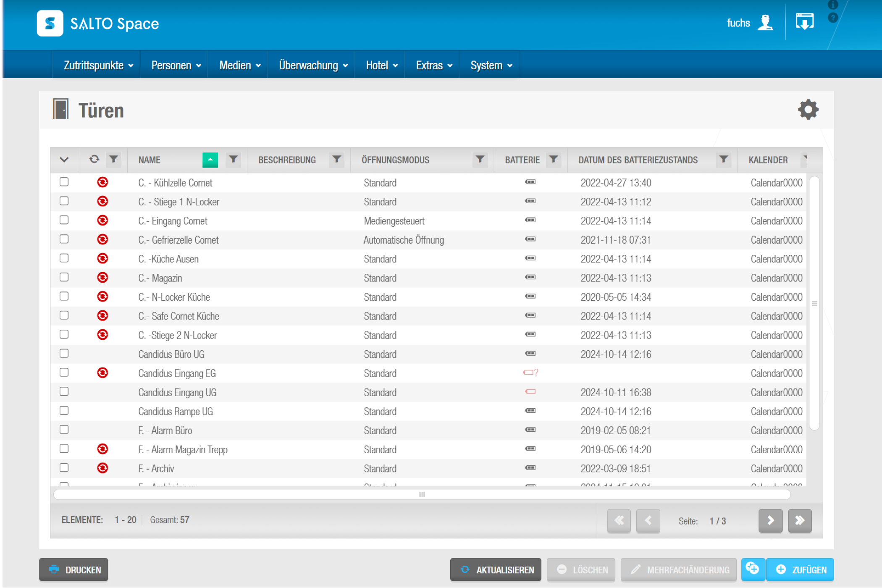Click the Batterie column filter icon
Image resolution: width=882 pixels, height=588 pixels.
(554, 160)
